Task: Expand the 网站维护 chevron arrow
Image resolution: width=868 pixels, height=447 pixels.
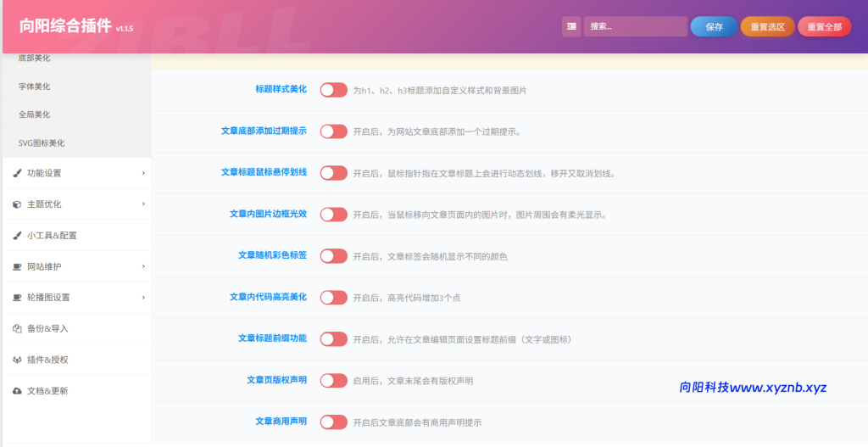Action: click(143, 266)
